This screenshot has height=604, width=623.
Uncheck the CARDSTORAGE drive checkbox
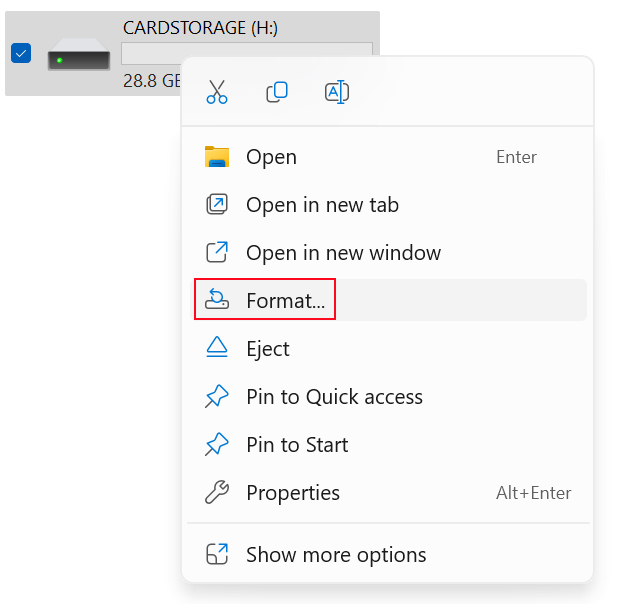(21, 54)
